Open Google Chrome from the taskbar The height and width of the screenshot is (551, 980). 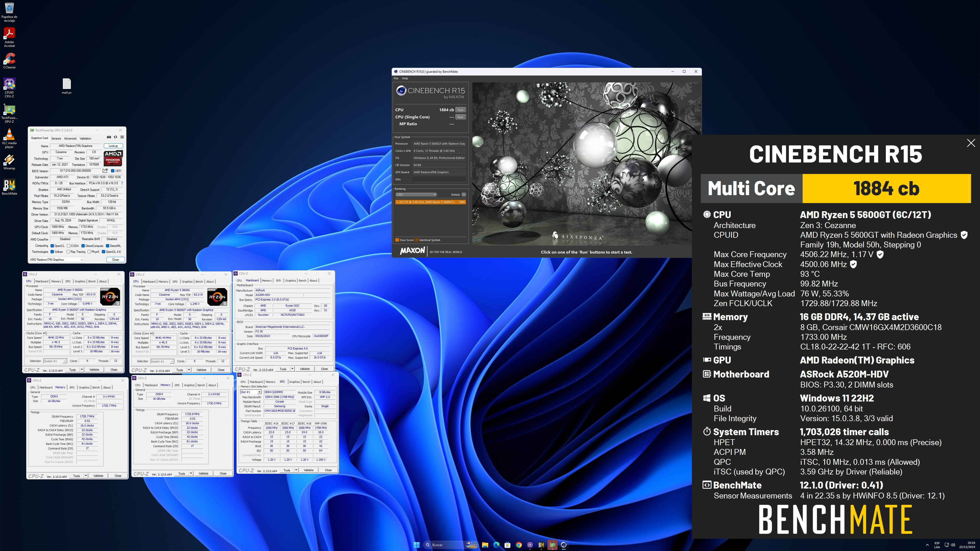[519, 545]
